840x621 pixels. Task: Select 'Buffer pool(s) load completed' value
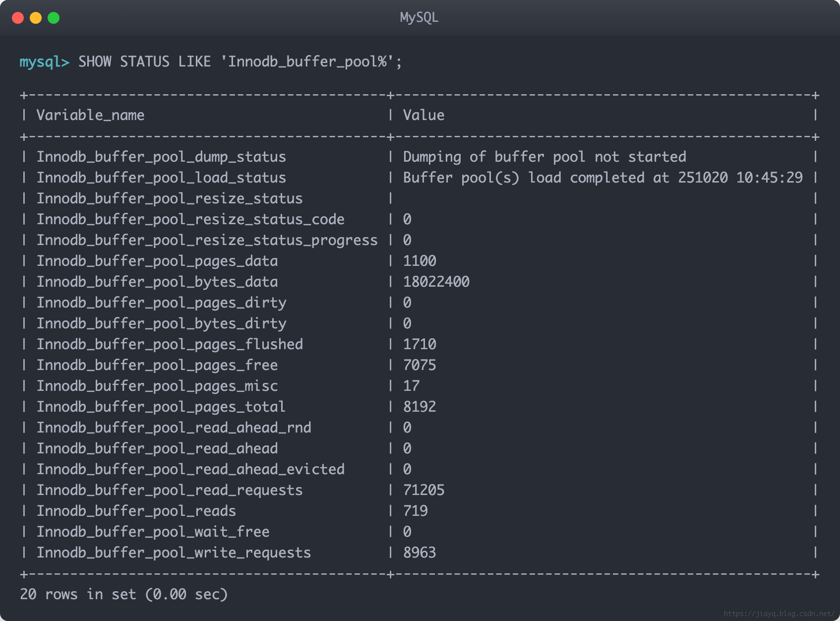(x=602, y=178)
